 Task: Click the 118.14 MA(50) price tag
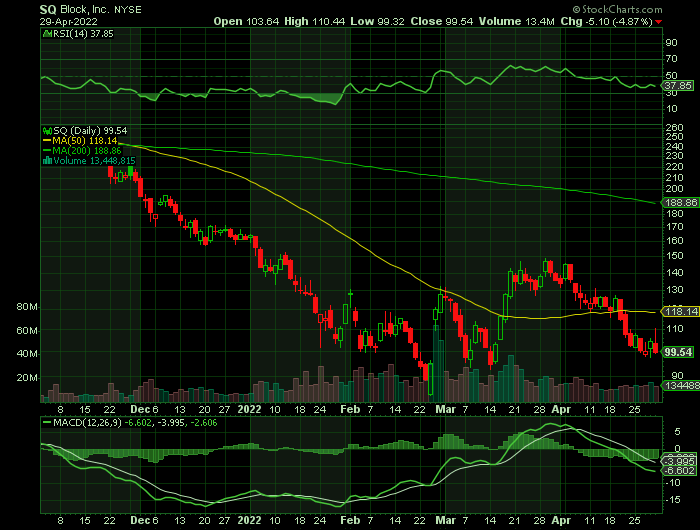point(681,312)
